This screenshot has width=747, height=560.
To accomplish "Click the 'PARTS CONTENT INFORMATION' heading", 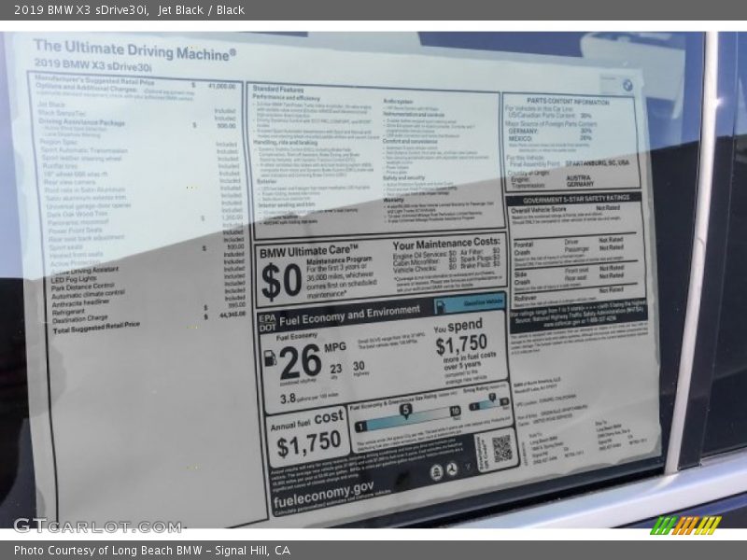I will click(x=568, y=102).
